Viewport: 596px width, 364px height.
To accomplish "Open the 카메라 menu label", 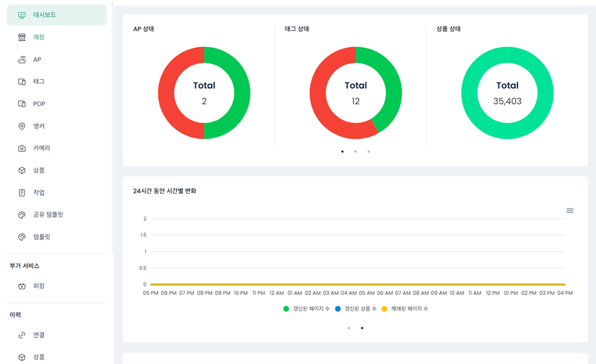I will pyautogui.click(x=42, y=148).
